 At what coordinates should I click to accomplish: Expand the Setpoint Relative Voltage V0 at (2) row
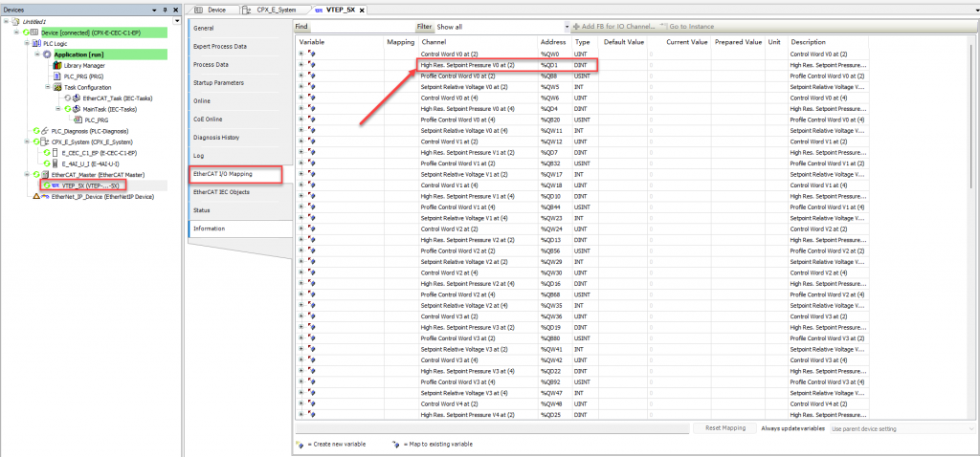pos(301,87)
